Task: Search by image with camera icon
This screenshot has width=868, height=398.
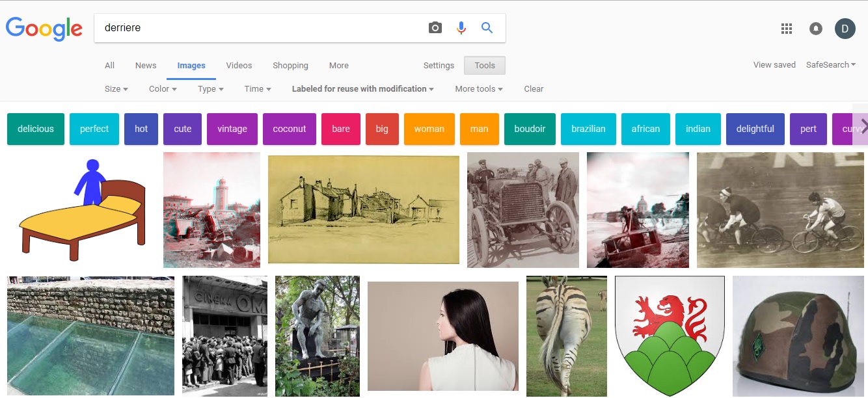Action: (435, 27)
